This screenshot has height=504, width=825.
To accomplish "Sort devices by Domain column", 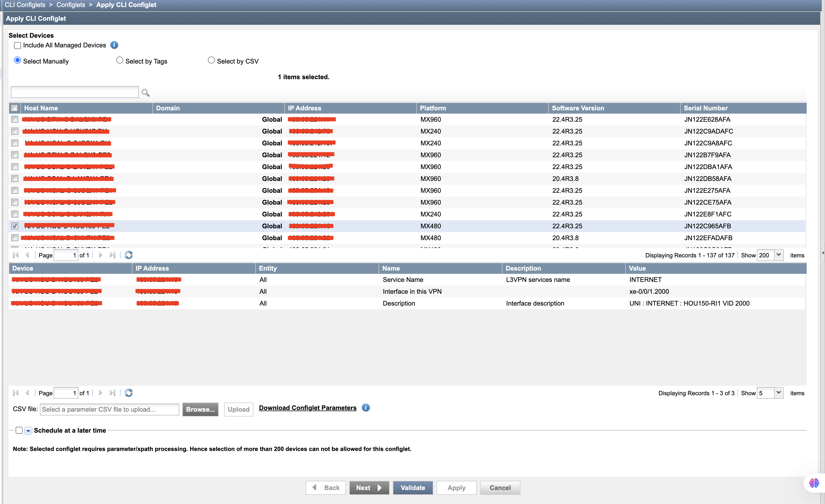I will click(218, 108).
